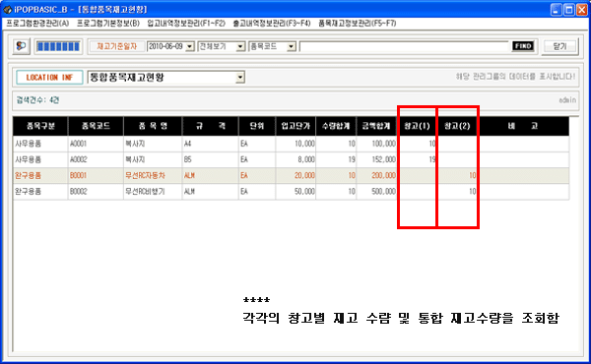Click the 검색건수: 4건 result count text
Screen dimensions: 591x364
tap(37, 100)
